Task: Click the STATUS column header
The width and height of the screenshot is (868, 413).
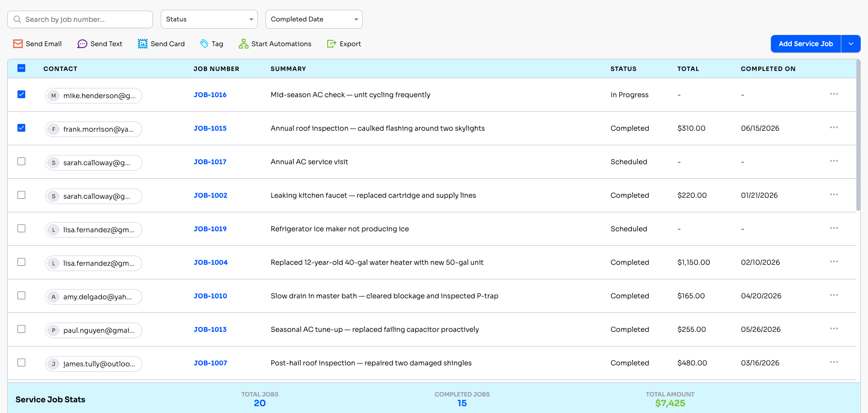Action: coord(623,69)
